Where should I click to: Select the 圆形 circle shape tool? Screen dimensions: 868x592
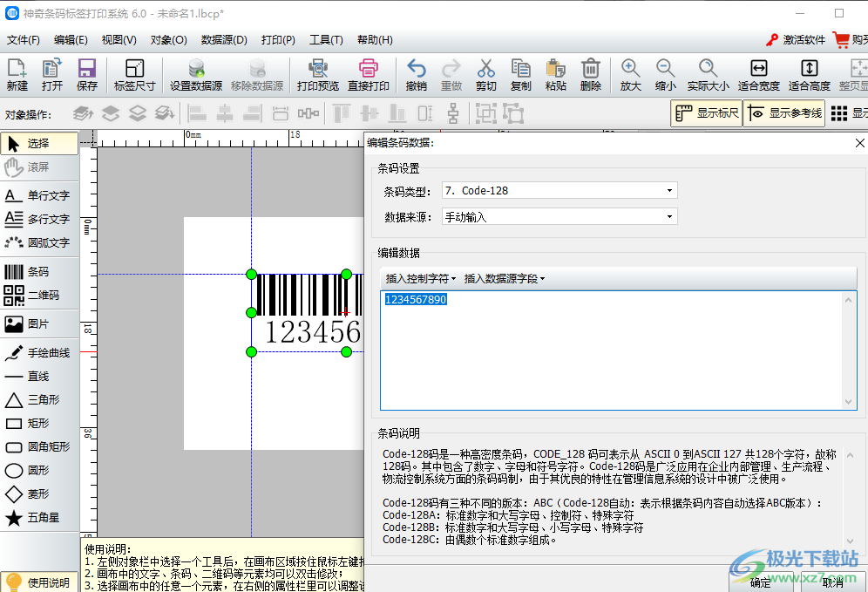click(38, 470)
